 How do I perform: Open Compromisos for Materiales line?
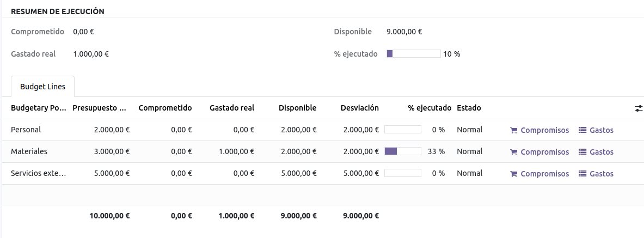(x=539, y=152)
